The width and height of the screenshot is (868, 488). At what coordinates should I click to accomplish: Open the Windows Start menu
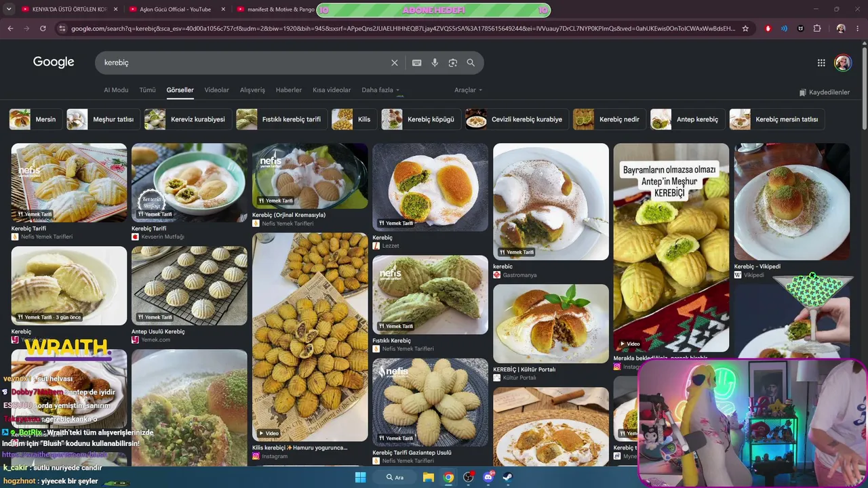point(360,477)
